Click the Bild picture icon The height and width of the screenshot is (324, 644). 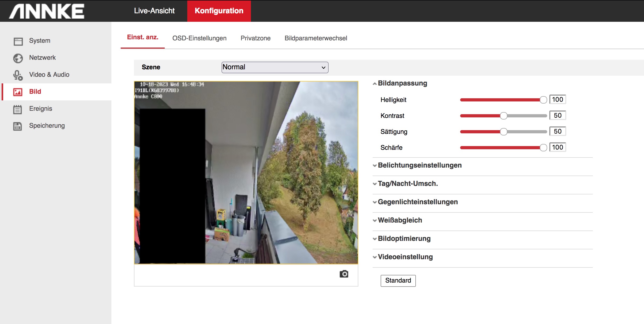(18, 92)
